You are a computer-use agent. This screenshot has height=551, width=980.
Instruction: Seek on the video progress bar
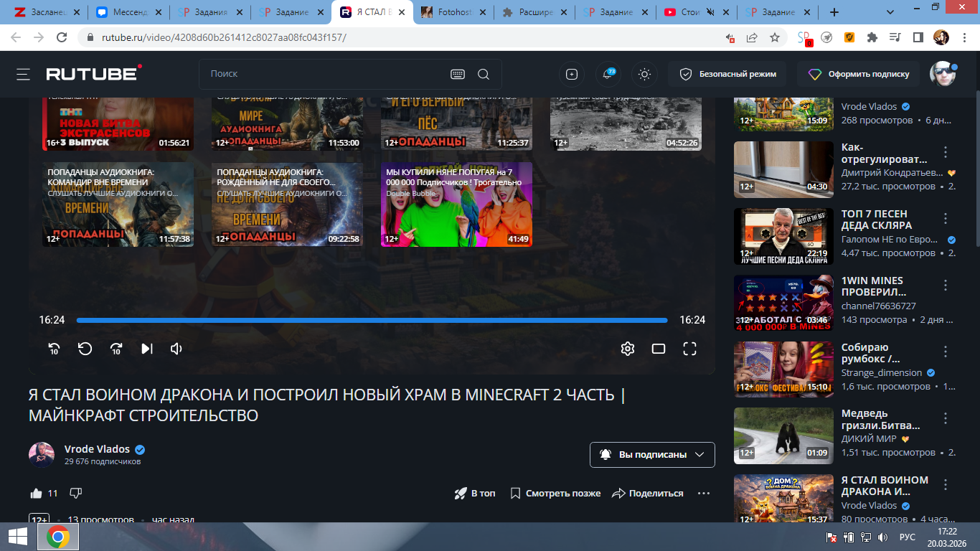(x=372, y=320)
